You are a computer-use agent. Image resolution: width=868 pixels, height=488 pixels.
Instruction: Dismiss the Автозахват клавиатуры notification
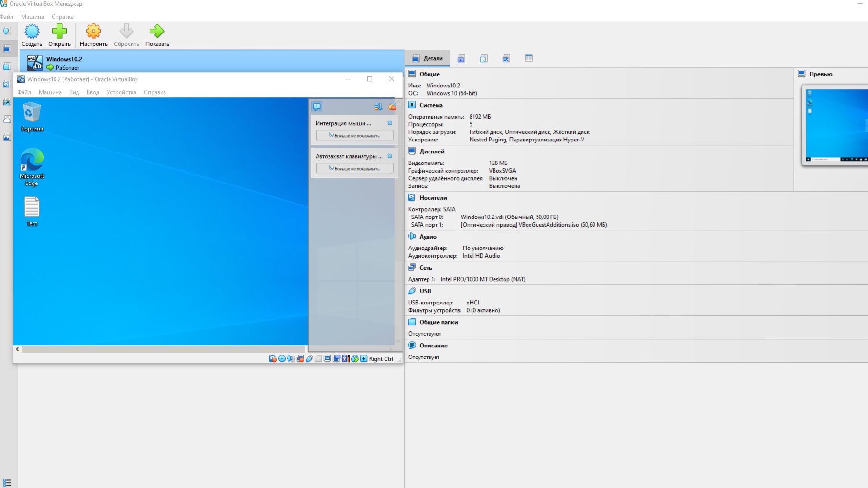tap(390, 156)
